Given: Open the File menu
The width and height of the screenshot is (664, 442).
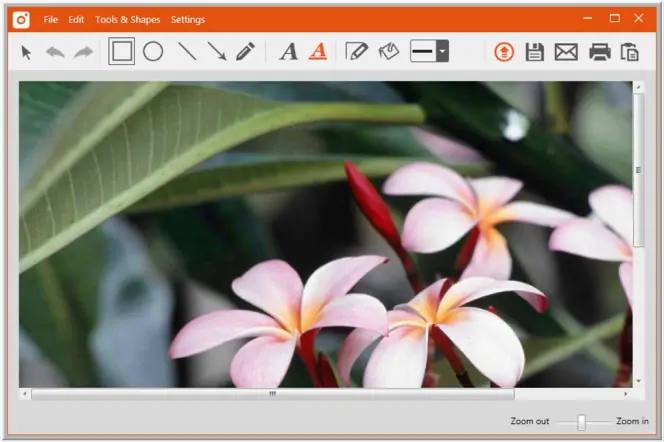Looking at the screenshot, I should pyautogui.click(x=50, y=19).
